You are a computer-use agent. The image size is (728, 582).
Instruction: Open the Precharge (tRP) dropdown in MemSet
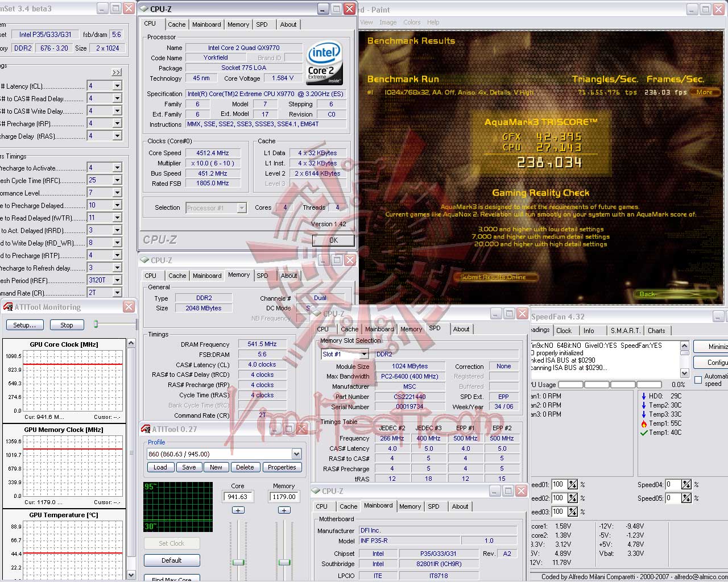117,123
